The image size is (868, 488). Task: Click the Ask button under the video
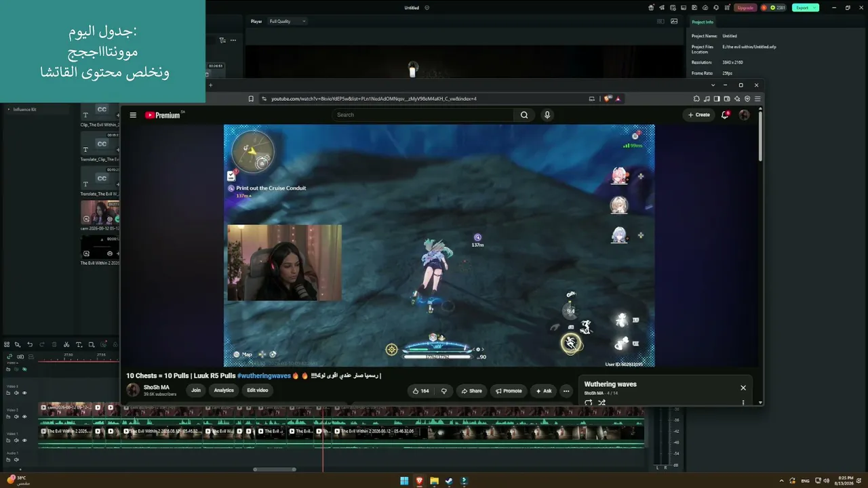(544, 391)
